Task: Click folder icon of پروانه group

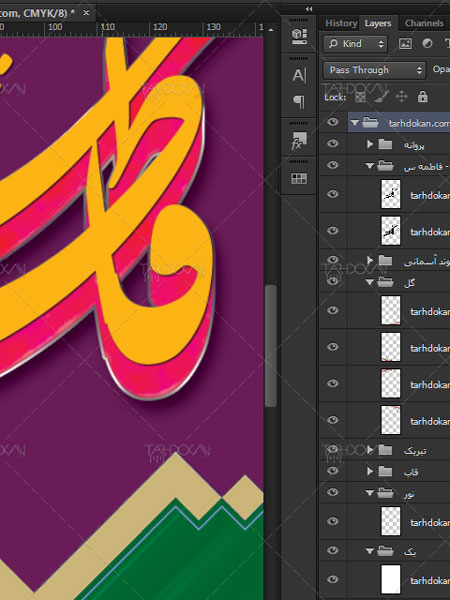Action: tap(385, 144)
